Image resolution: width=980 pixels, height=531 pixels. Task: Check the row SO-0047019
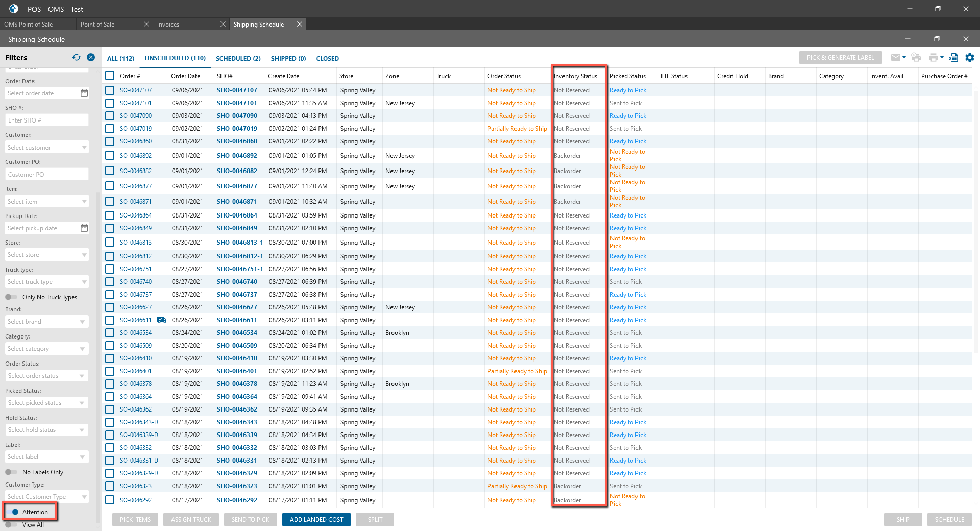tap(110, 129)
